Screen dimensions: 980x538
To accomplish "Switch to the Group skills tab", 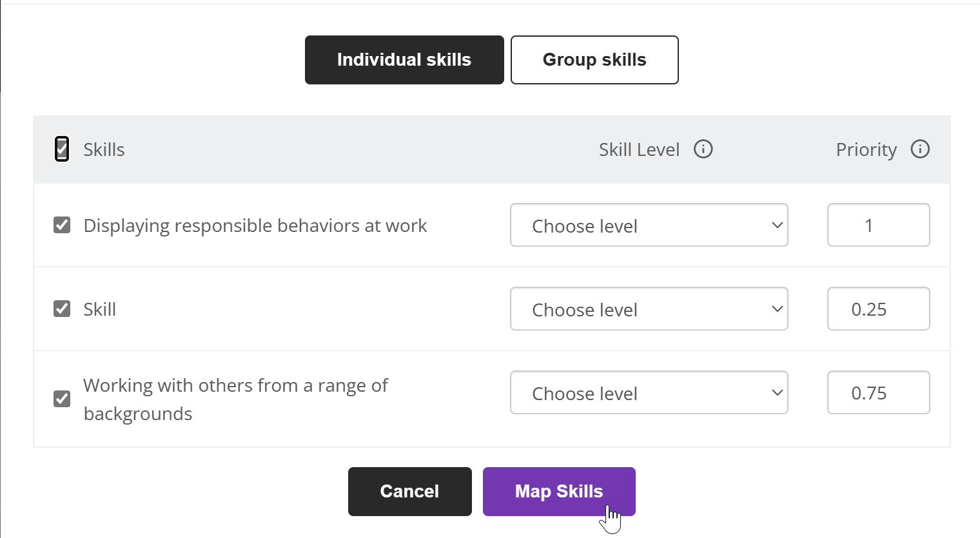I will pos(594,60).
